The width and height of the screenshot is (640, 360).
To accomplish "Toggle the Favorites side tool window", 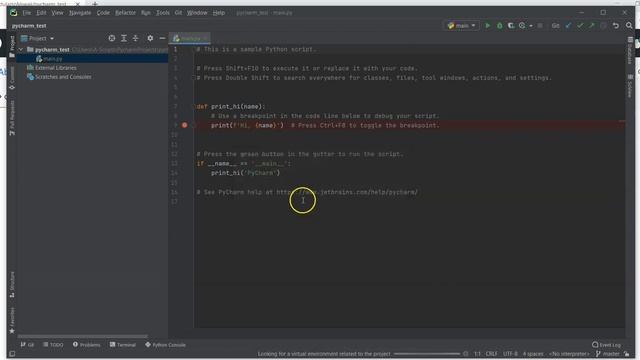I will tap(12, 320).
